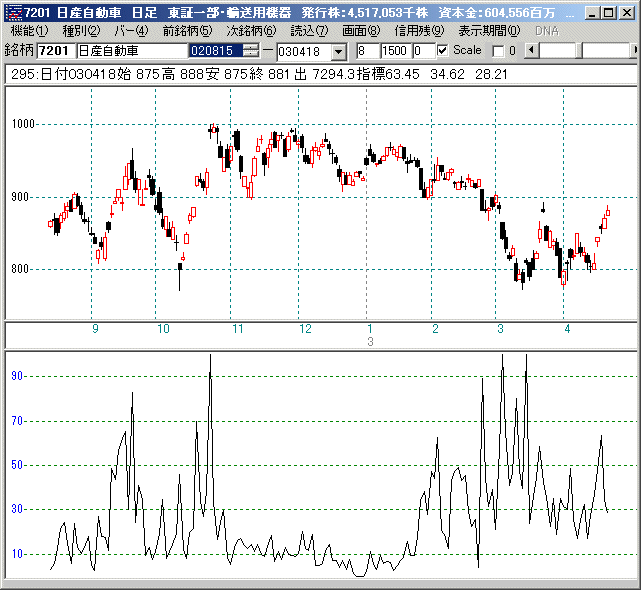Screen dimensions: 641x590
Task: Click the 1000 price axis label
Action: tap(23, 124)
